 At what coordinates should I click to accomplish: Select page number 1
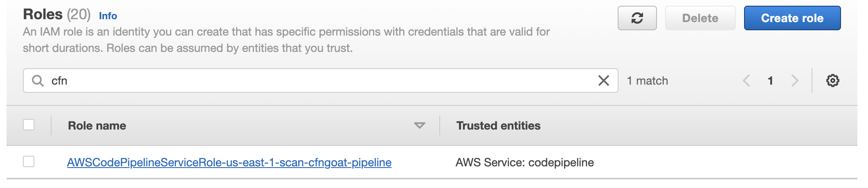(770, 81)
